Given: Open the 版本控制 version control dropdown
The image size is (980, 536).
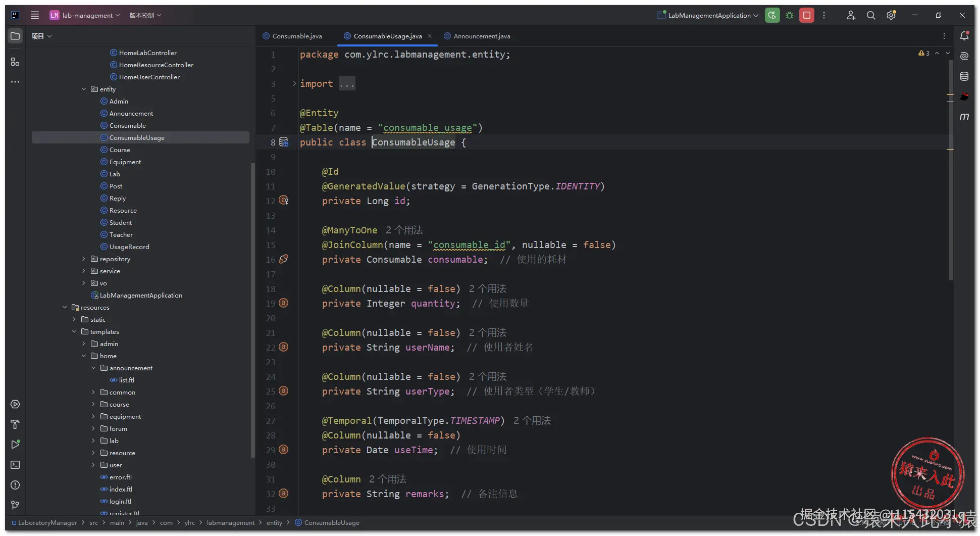Looking at the screenshot, I should (145, 15).
